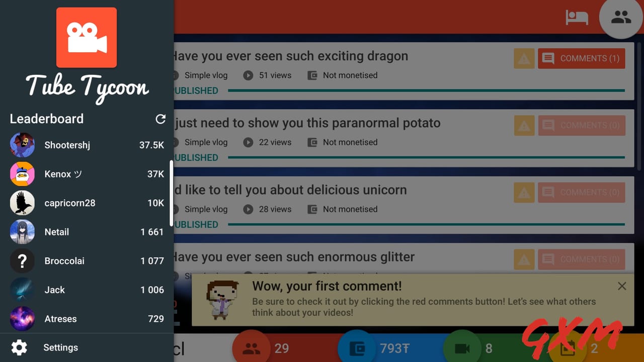This screenshot has width=644, height=362.
Task: Click the leaderboard panel scrollbar
Action: [171, 193]
